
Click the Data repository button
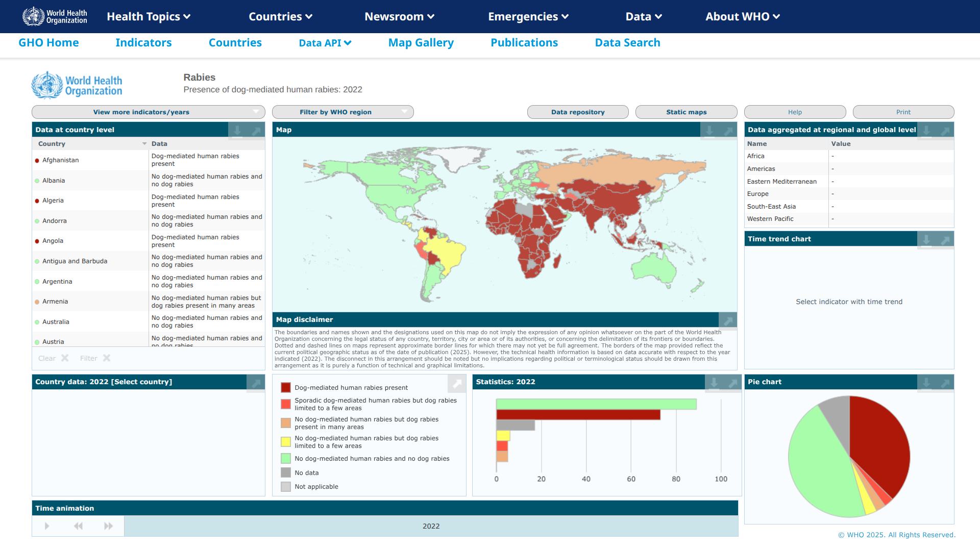(577, 112)
